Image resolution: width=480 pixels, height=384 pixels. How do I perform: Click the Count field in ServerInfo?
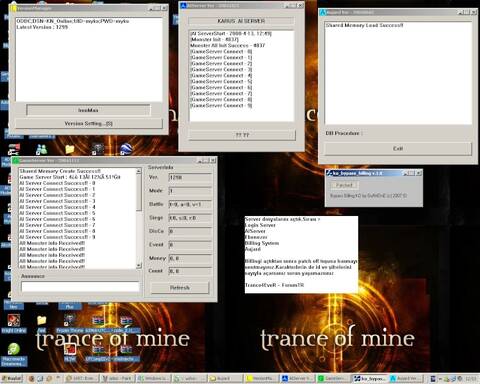click(190, 271)
